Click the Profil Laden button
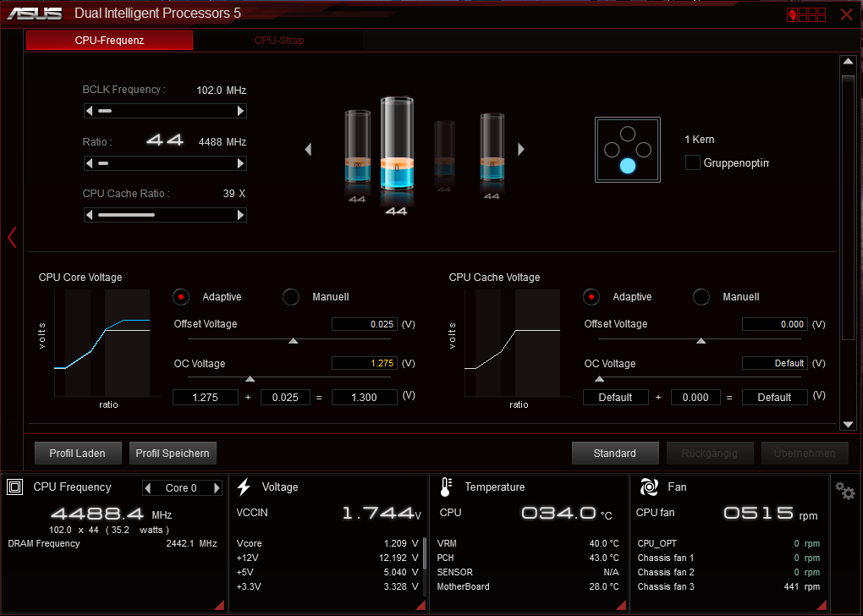 point(78,453)
